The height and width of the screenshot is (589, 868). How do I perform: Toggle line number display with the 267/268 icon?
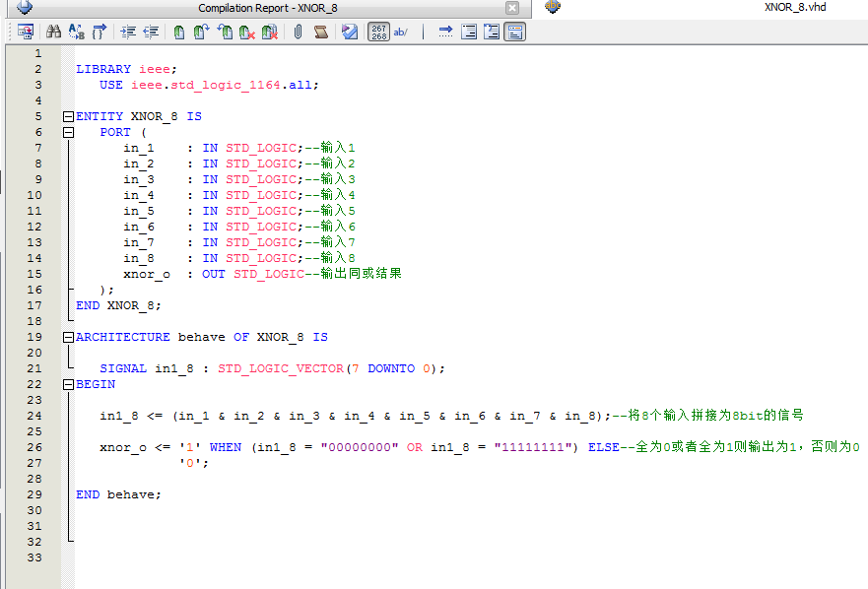pyautogui.click(x=377, y=31)
